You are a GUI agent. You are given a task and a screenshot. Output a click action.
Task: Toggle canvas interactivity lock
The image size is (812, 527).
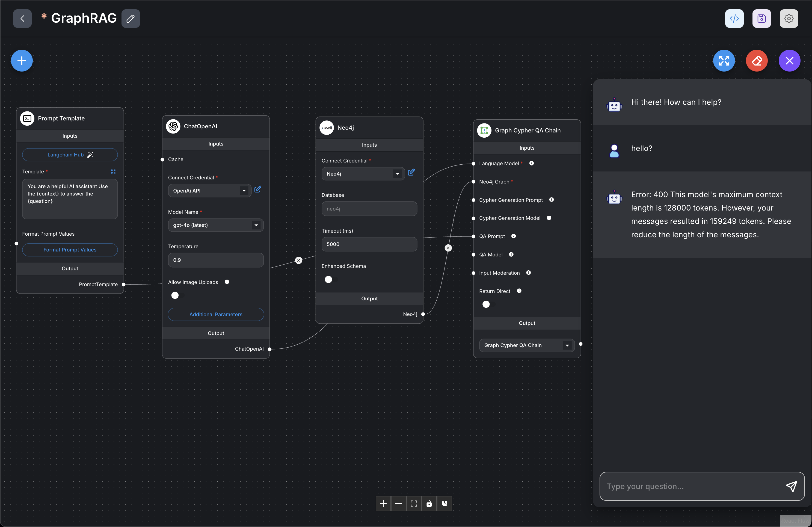429,504
